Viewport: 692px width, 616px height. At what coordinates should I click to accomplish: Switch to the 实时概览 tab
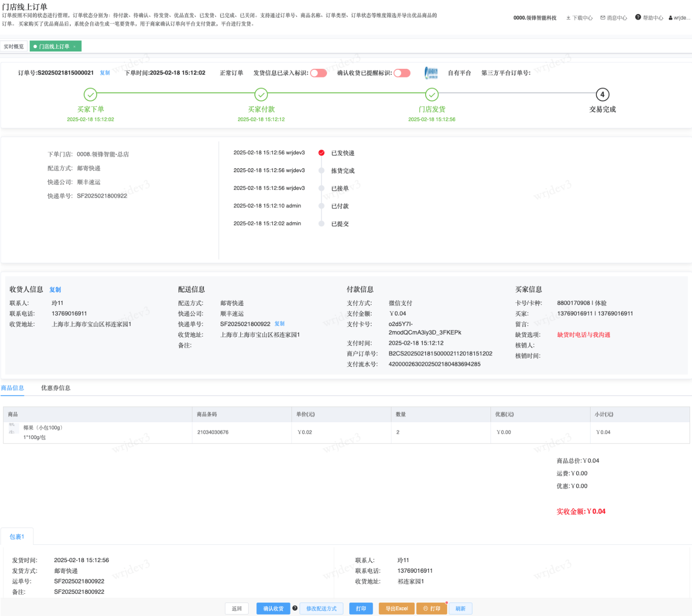click(13, 47)
